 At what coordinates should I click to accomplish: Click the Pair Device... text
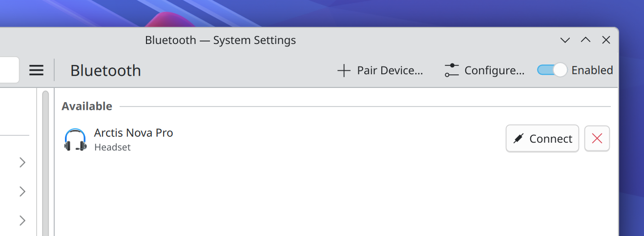tap(390, 70)
